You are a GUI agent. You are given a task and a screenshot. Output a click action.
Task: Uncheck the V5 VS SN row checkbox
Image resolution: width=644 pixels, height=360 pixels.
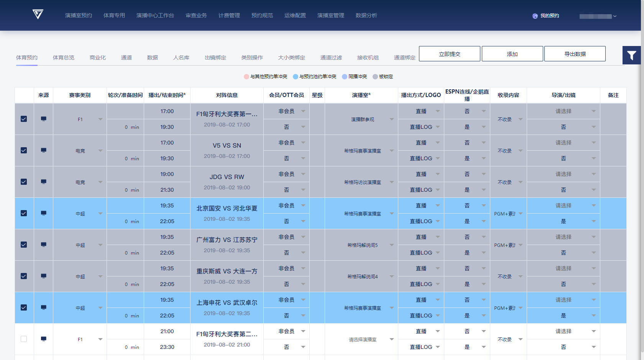pyautogui.click(x=24, y=150)
